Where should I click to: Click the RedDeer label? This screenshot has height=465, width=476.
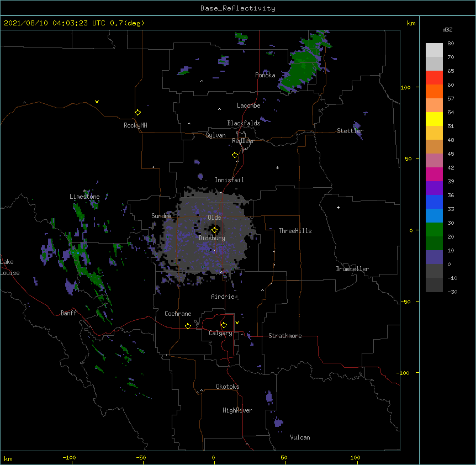[x=243, y=141]
